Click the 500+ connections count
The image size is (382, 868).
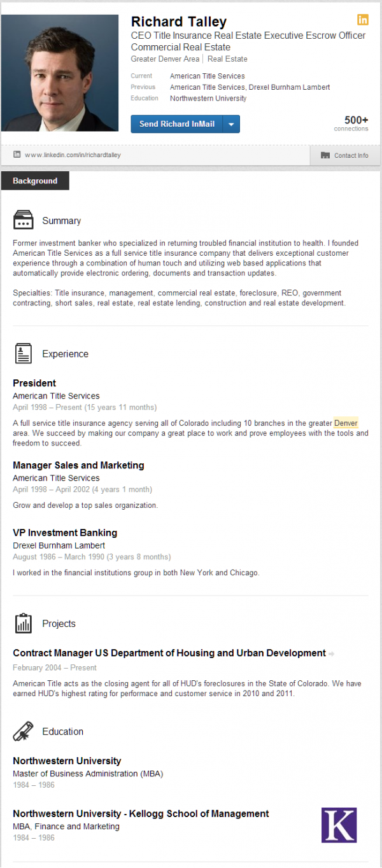[356, 120]
